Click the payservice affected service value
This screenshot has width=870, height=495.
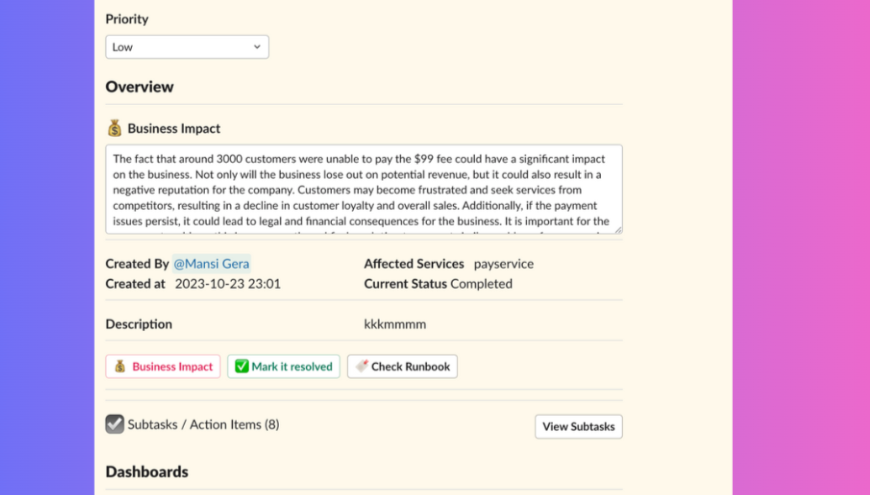503,264
